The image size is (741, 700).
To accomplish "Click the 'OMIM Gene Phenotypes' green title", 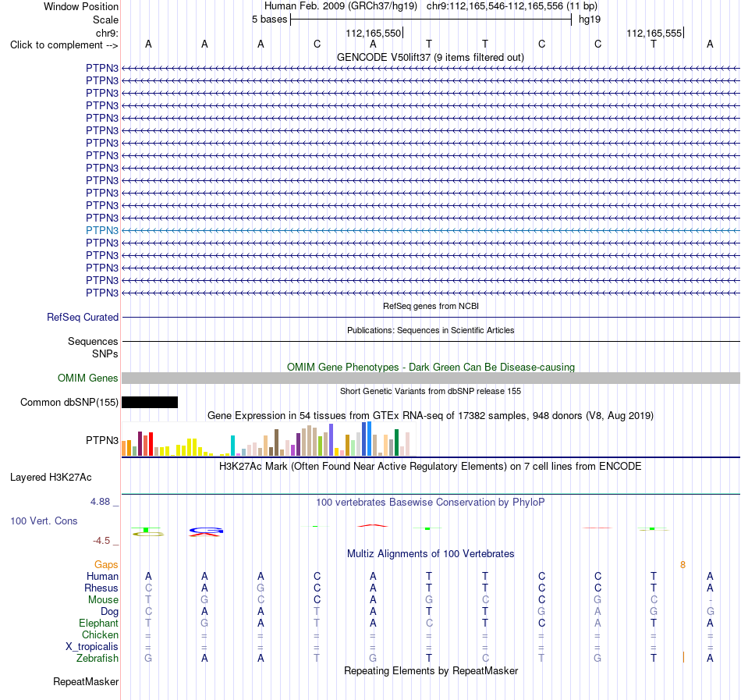I will point(431,368).
